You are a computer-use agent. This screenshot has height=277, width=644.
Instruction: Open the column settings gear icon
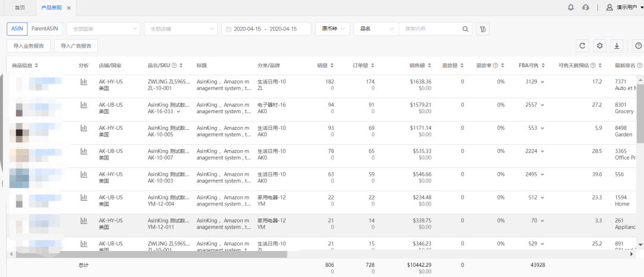(x=600, y=46)
